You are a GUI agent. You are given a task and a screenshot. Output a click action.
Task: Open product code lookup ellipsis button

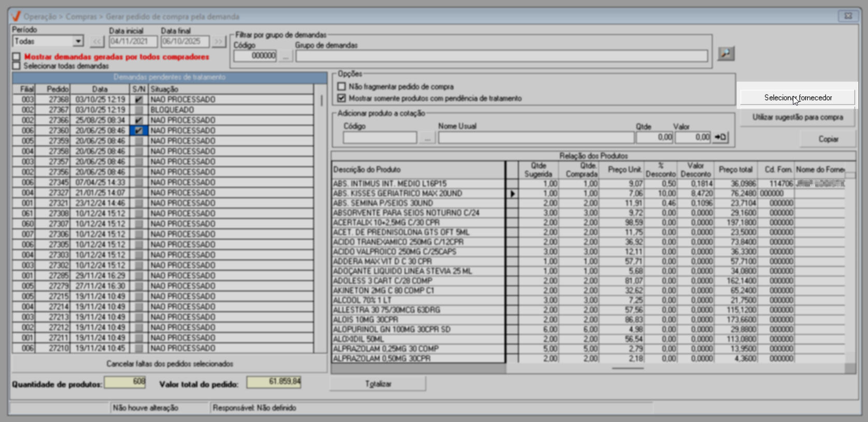(x=426, y=138)
